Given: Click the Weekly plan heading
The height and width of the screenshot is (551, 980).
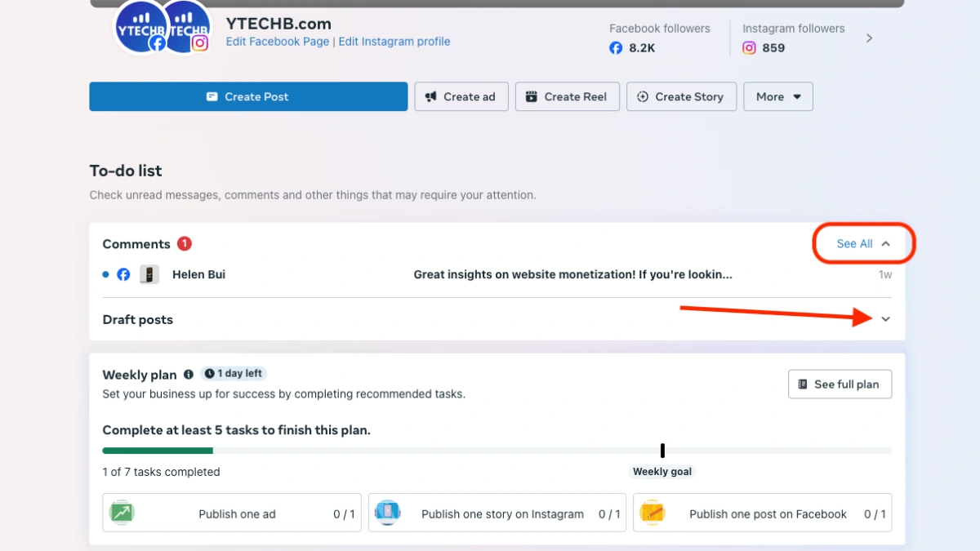Looking at the screenshot, I should [140, 375].
